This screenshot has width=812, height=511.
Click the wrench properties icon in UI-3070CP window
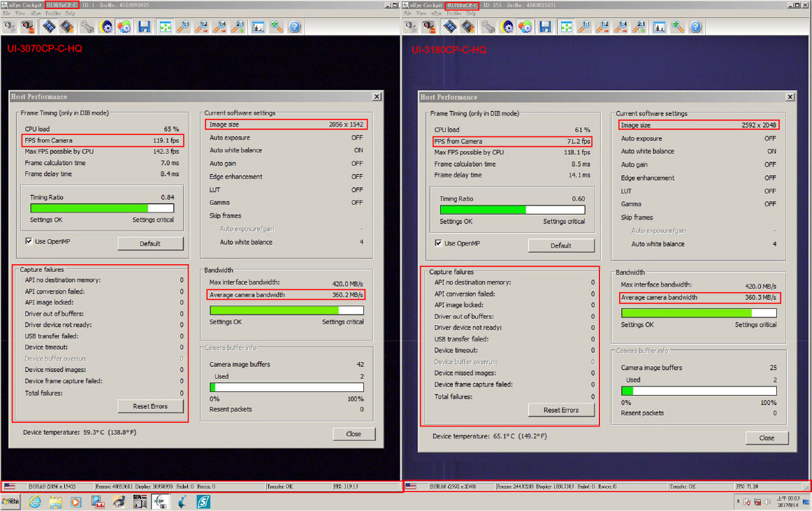pyautogui.click(x=87, y=27)
